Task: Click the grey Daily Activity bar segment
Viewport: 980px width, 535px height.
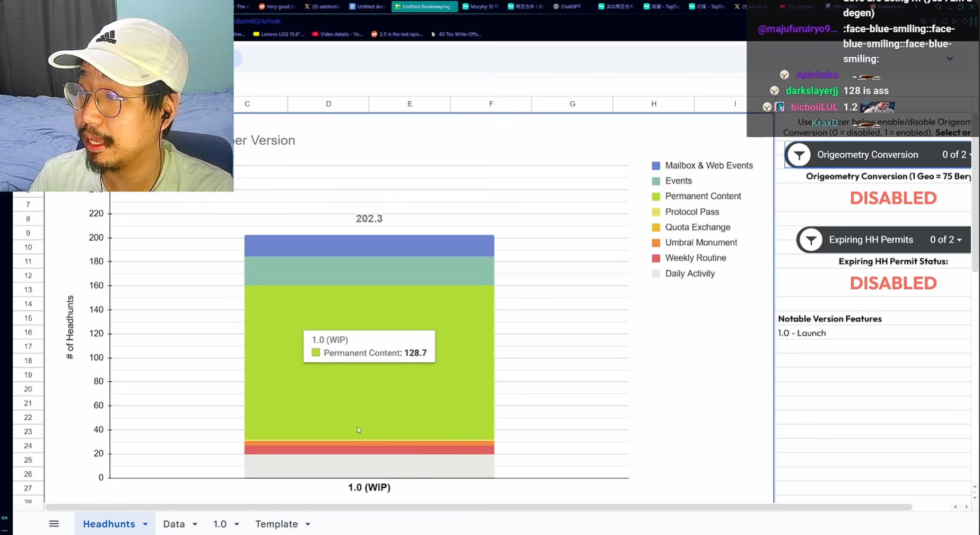Action: coord(369,466)
